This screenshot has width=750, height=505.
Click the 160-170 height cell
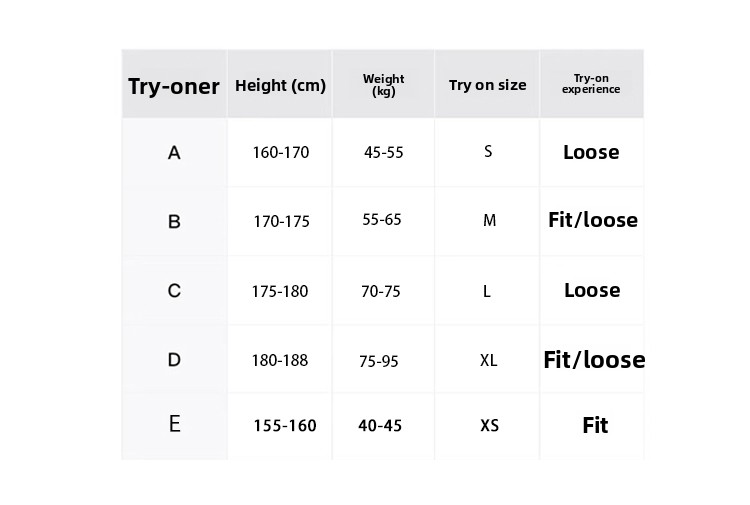pos(281,153)
